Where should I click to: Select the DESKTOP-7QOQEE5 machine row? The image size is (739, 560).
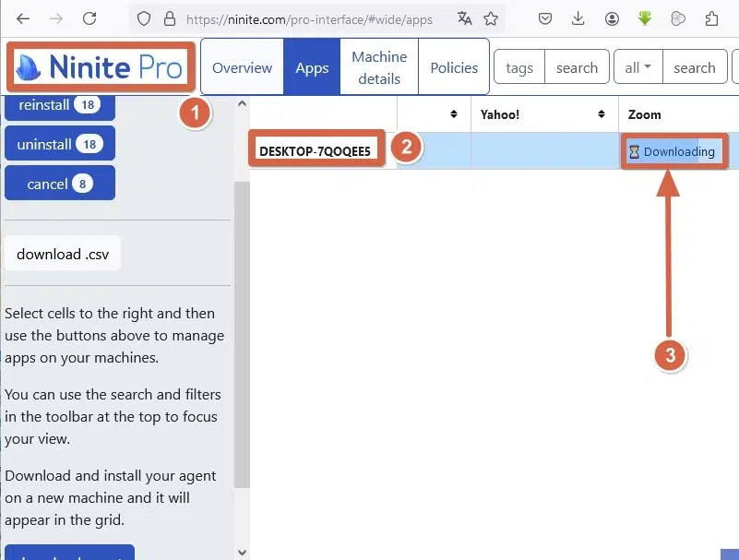pyautogui.click(x=315, y=151)
